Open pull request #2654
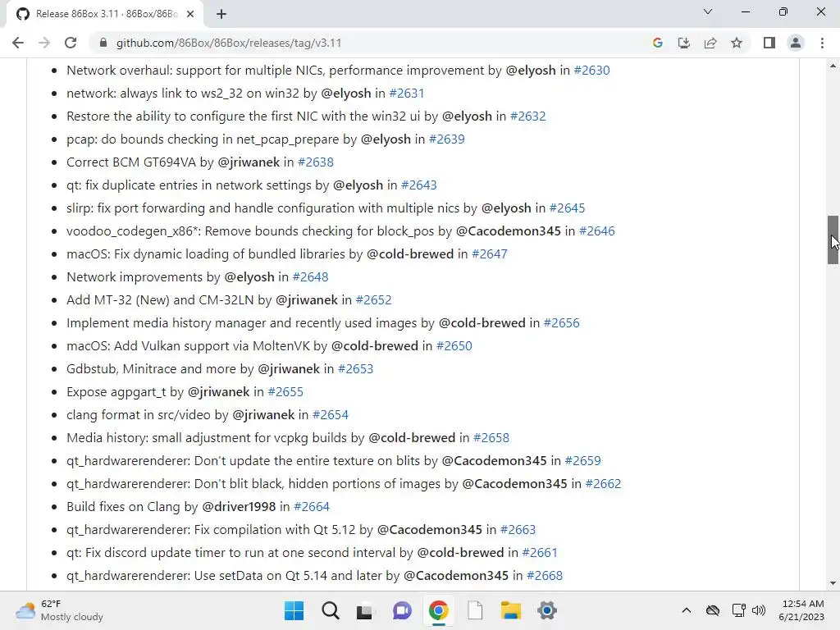The height and width of the screenshot is (630, 840). click(x=331, y=414)
